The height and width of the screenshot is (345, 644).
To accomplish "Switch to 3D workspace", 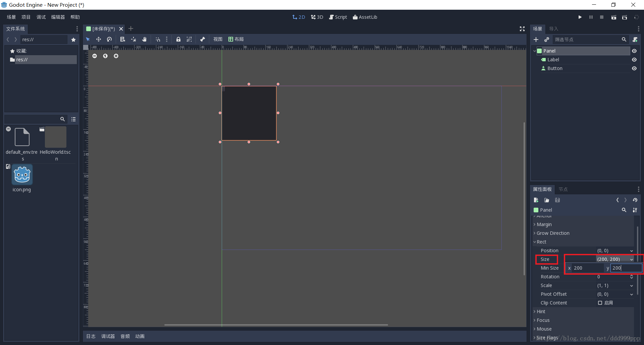I will 317,17.
